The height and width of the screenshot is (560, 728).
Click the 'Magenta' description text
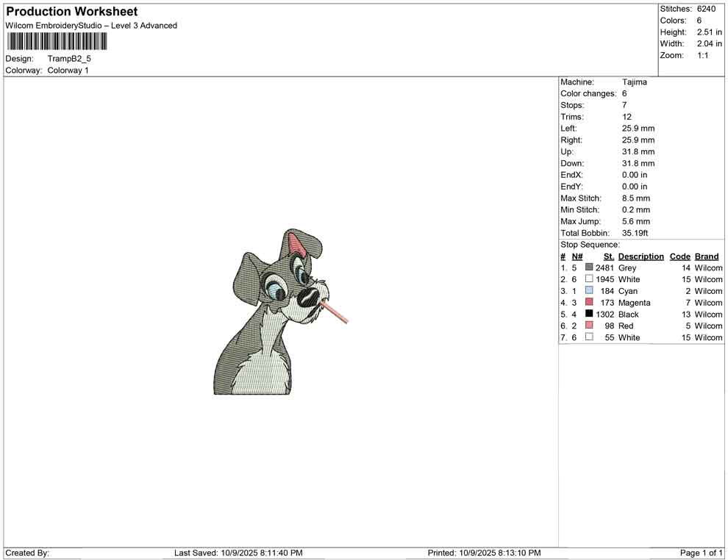[634, 303]
